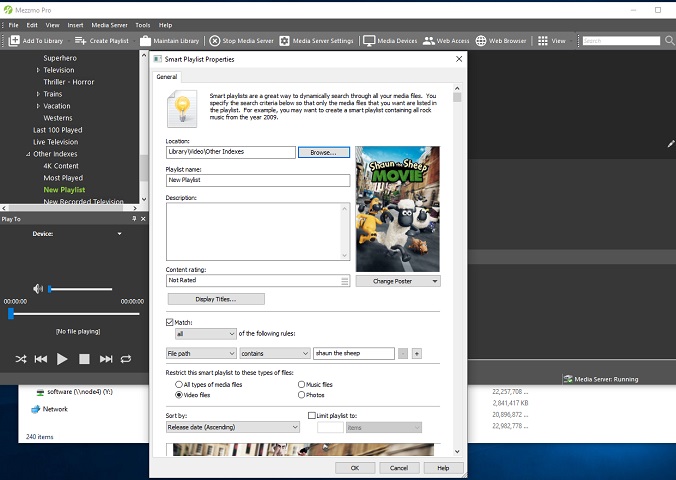Open Web Access people icon
676x480 pixels.
(x=429, y=41)
